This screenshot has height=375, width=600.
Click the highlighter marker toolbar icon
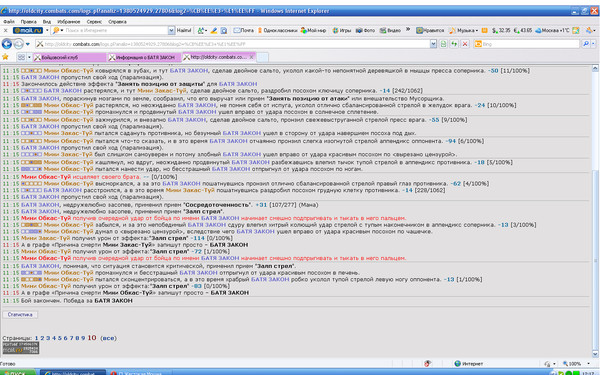click(x=214, y=30)
